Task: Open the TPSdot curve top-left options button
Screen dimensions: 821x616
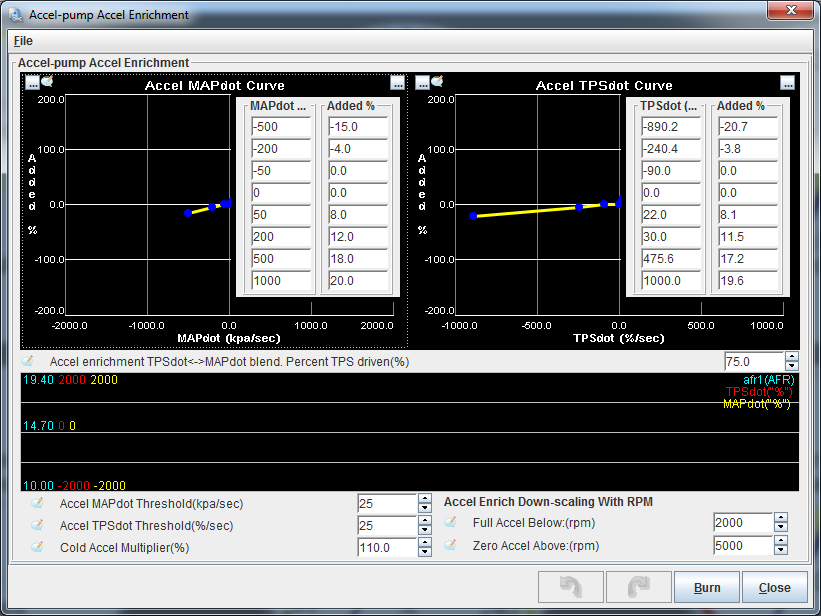Action: click(422, 82)
